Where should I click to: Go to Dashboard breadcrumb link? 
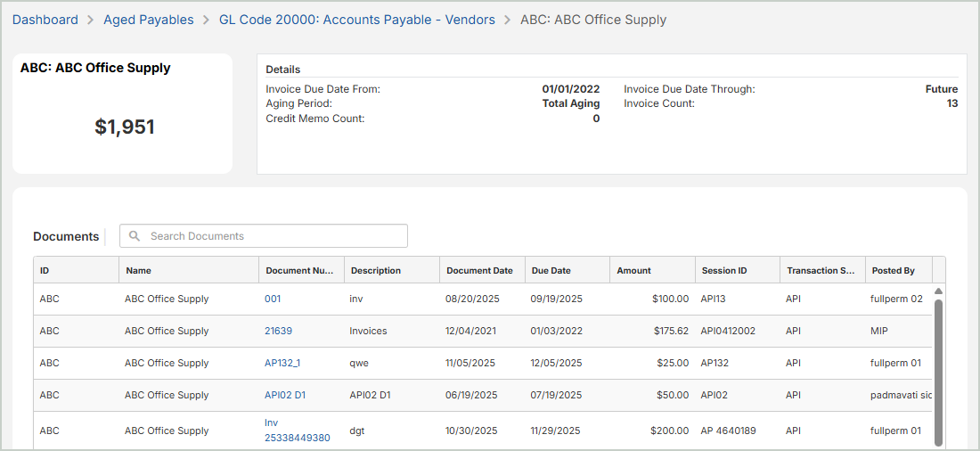pyautogui.click(x=45, y=20)
